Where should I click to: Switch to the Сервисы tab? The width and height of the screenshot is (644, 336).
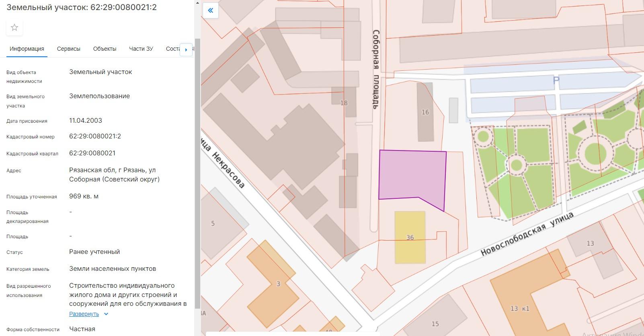69,49
